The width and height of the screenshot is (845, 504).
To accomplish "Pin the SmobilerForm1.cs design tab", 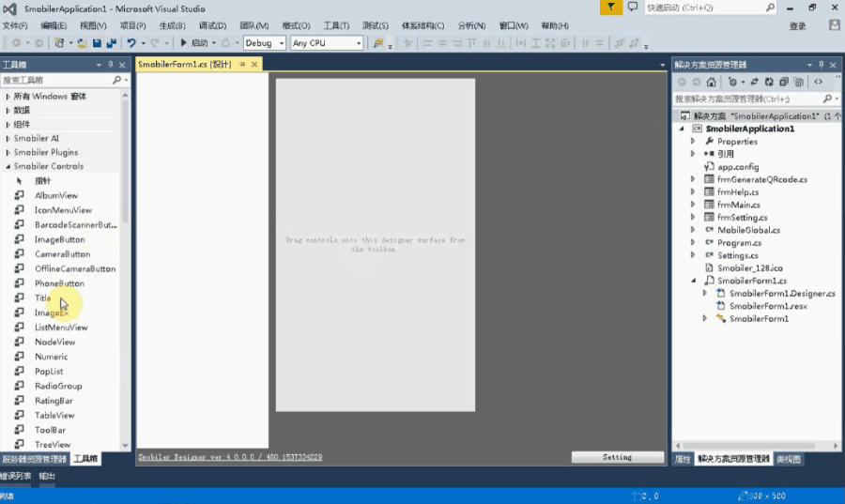I will point(242,64).
